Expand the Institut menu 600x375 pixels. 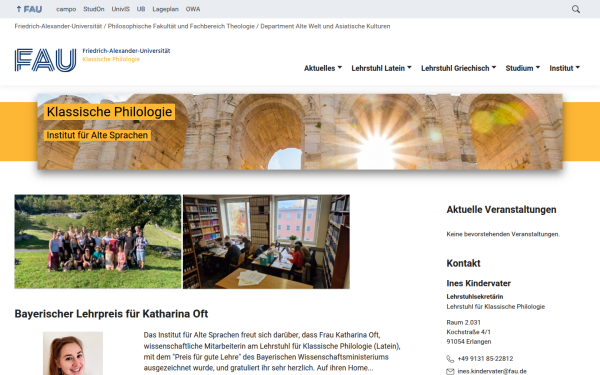pos(564,68)
